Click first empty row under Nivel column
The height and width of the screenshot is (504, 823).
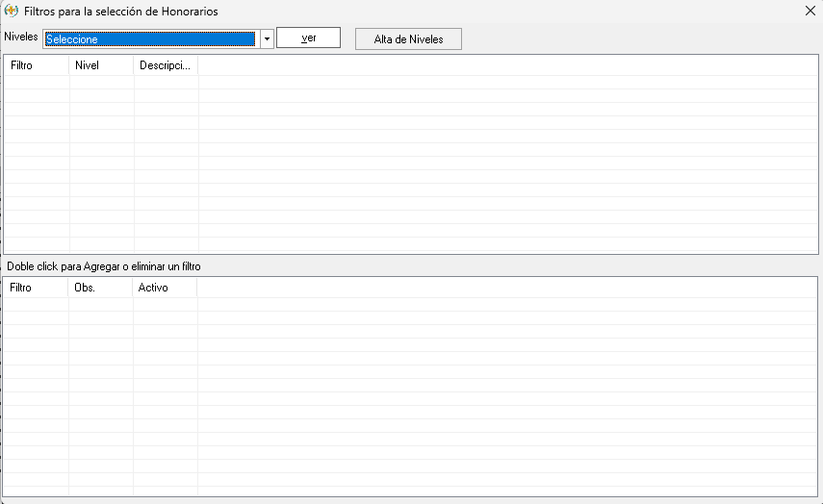click(x=101, y=83)
